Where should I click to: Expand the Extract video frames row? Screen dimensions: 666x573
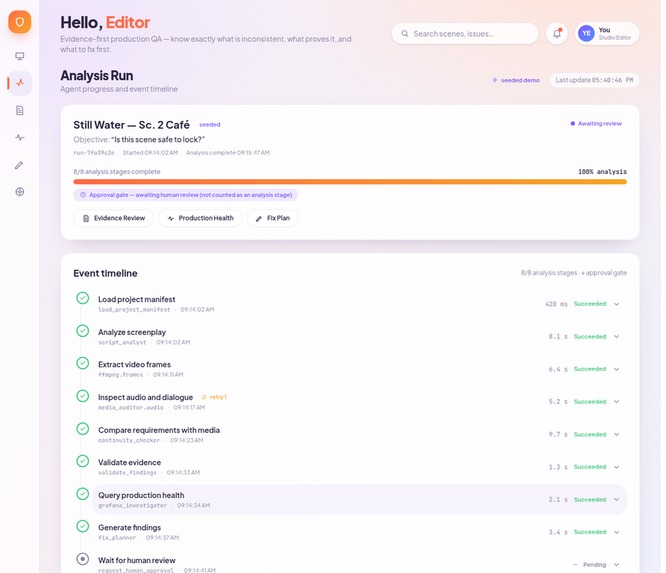tap(616, 369)
